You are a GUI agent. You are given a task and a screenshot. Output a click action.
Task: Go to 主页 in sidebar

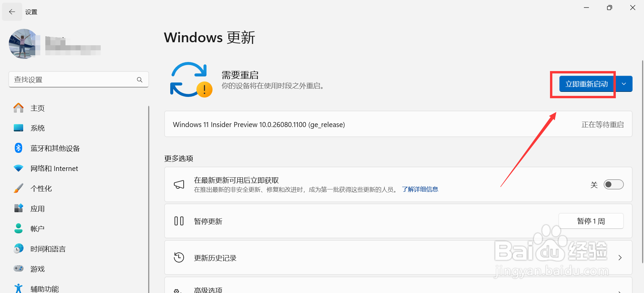coord(38,108)
